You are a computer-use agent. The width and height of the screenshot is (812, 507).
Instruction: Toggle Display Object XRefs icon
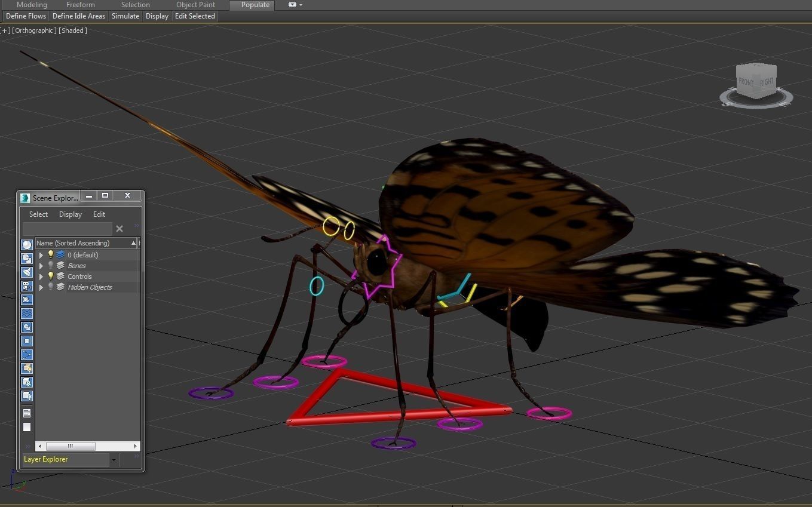point(27,341)
